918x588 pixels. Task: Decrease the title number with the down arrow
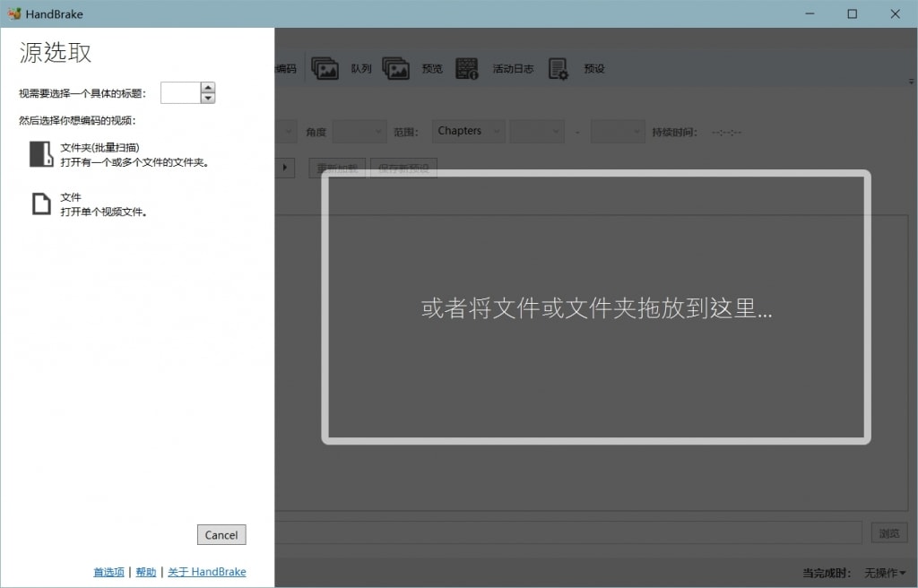pyautogui.click(x=208, y=98)
